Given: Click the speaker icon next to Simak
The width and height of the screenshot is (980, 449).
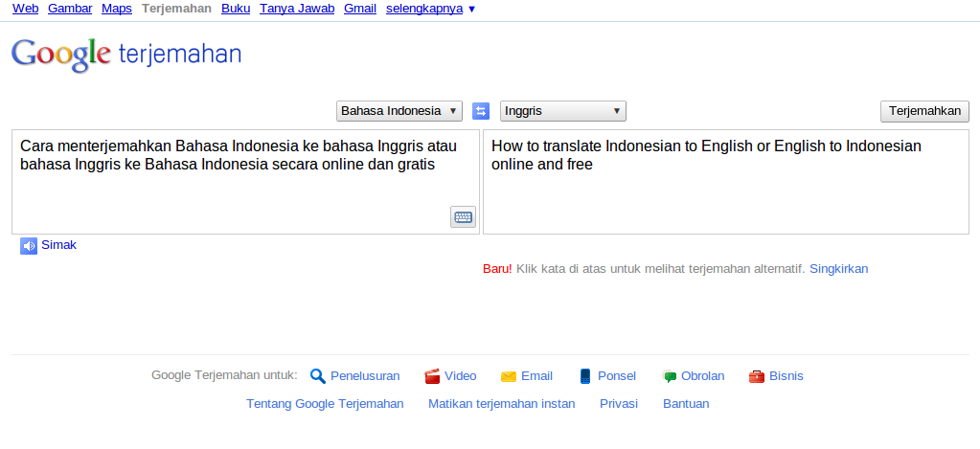Looking at the screenshot, I should [29, 246].
